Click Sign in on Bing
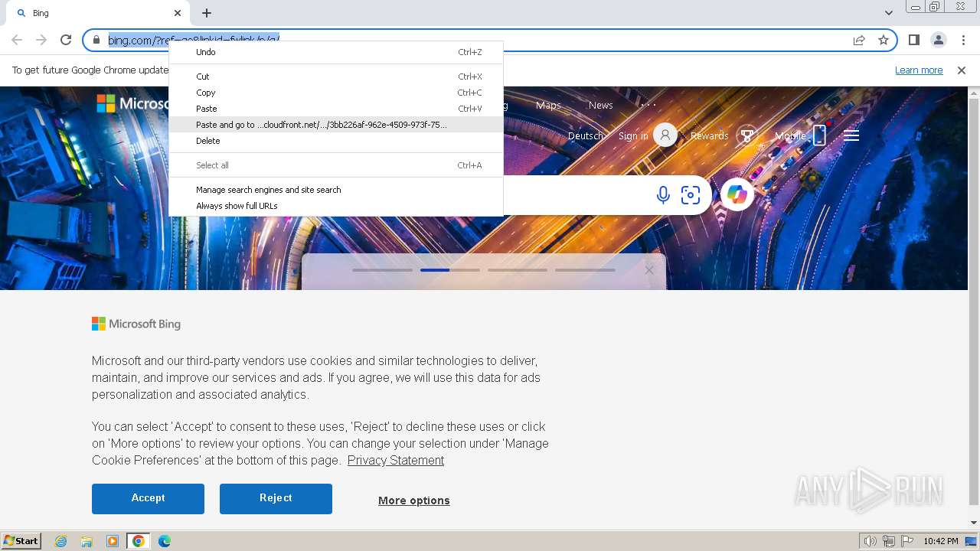This screenshot has height=551, width=980. 633,135
